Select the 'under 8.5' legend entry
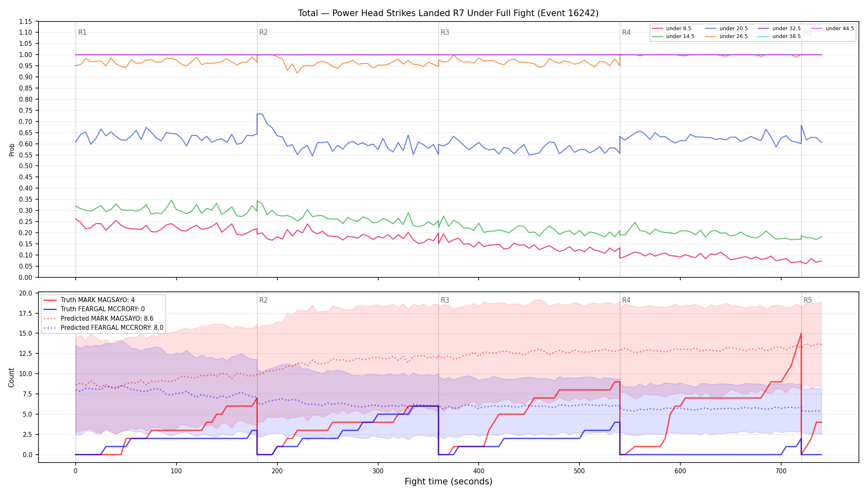 672,29
